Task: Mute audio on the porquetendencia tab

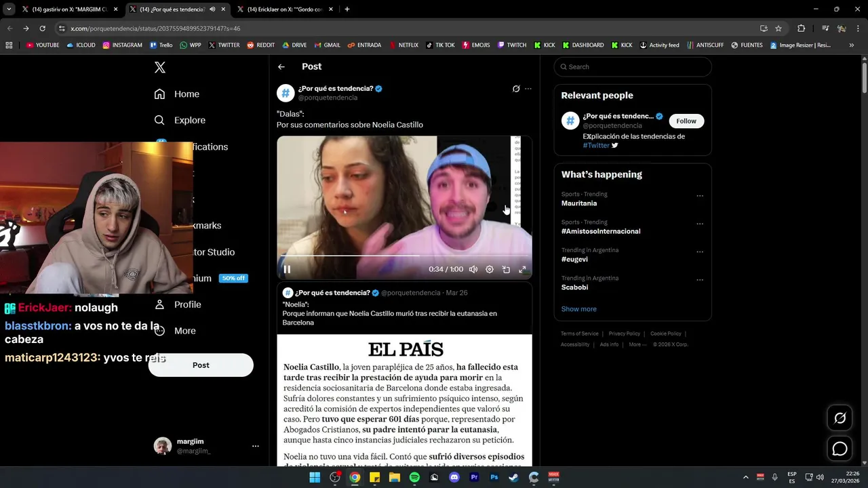Action: 212,9
